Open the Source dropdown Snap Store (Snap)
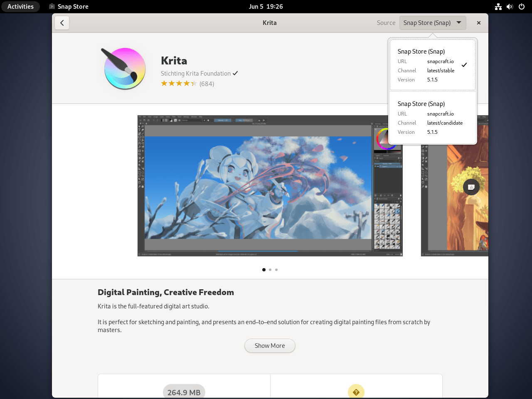This screenshot has width=532, height=399. (x=433, y=23)
